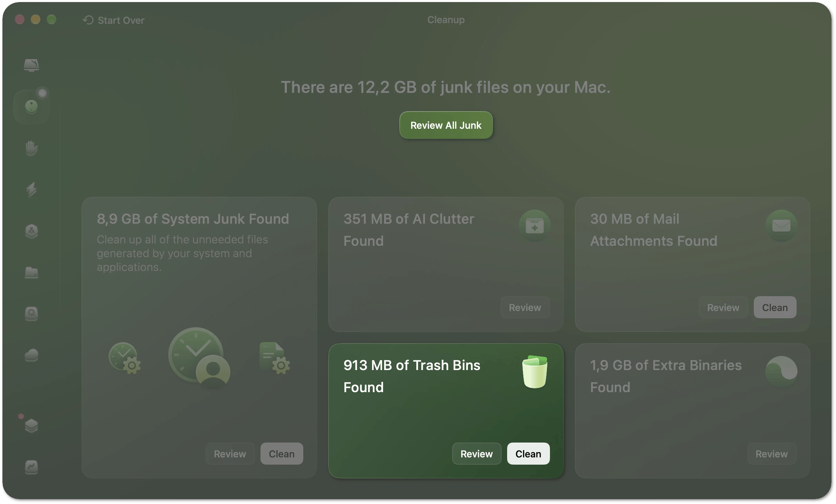Viewport: 836px width, 504px height.
Task: Open Performance lightning bolt module
Action: pyautogui.click(x=31, y=190)
